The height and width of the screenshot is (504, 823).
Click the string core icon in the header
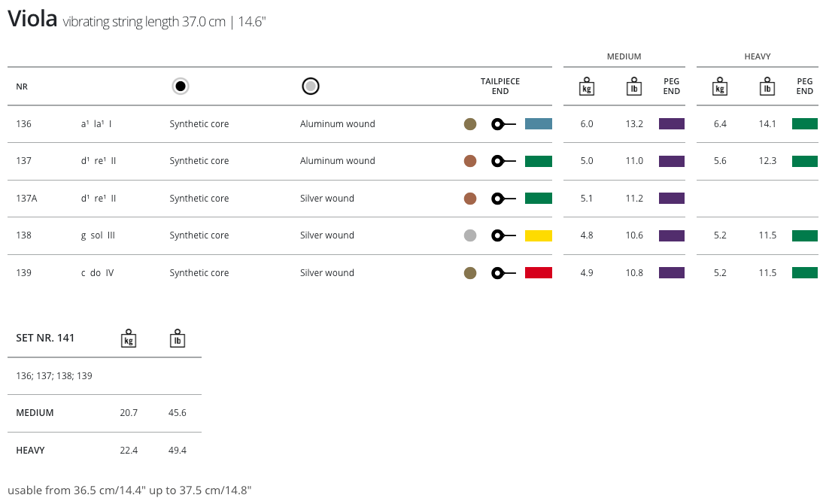point(180,87)
